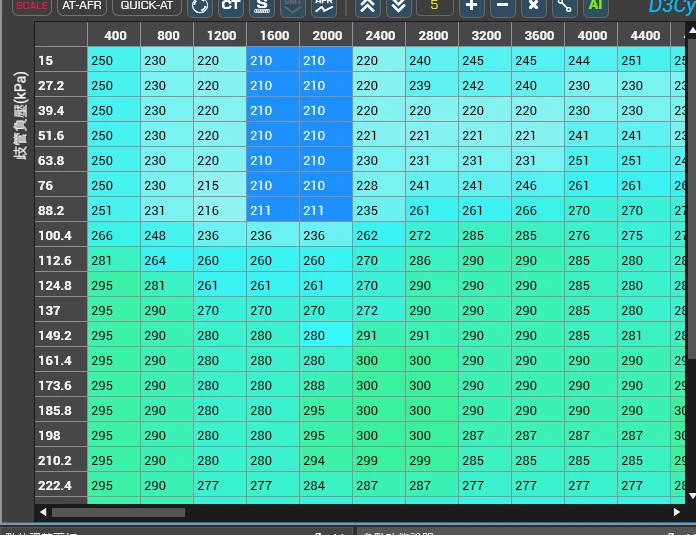Click the CT toolbar icon
This screenshot has width=696, height=535.
click(231, 6)
